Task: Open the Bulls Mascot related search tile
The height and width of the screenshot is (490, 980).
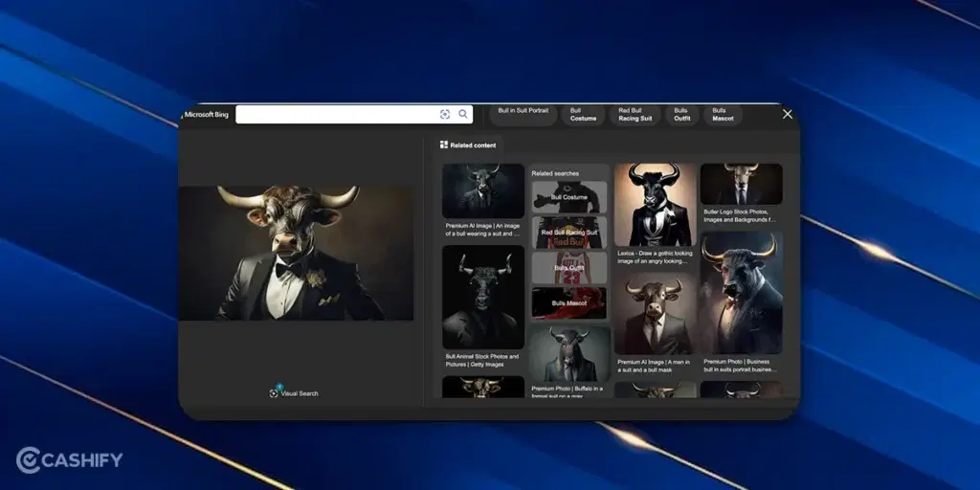Action: coord(569,303)
